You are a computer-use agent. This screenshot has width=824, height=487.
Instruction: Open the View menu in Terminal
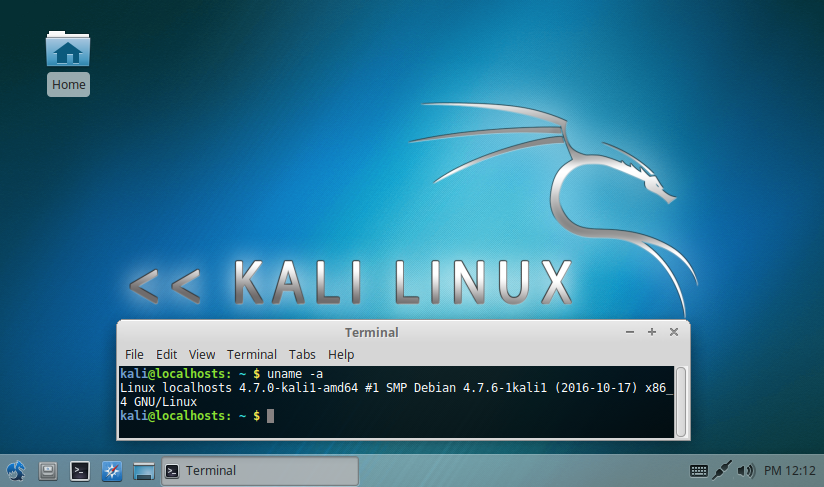(x=202, y=355)
